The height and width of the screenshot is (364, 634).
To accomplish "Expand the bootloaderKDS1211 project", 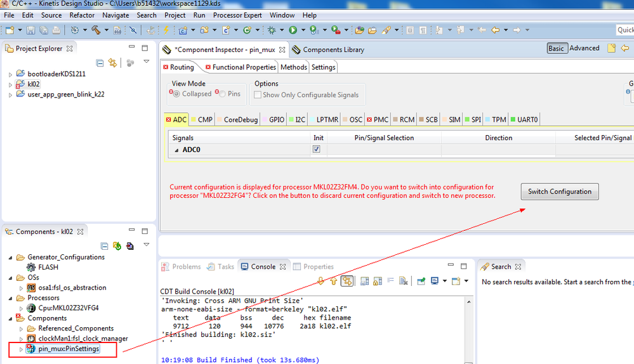I will tap(10, 74).
